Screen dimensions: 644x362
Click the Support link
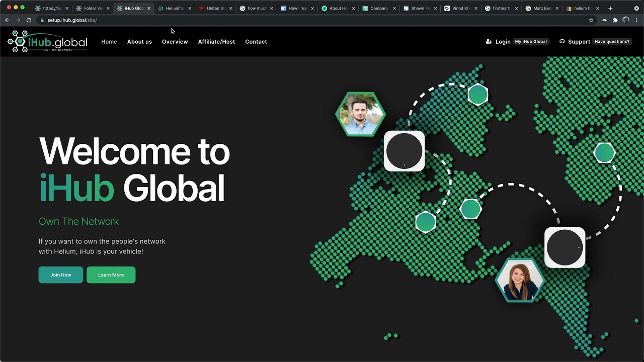(x=579, y=42)
